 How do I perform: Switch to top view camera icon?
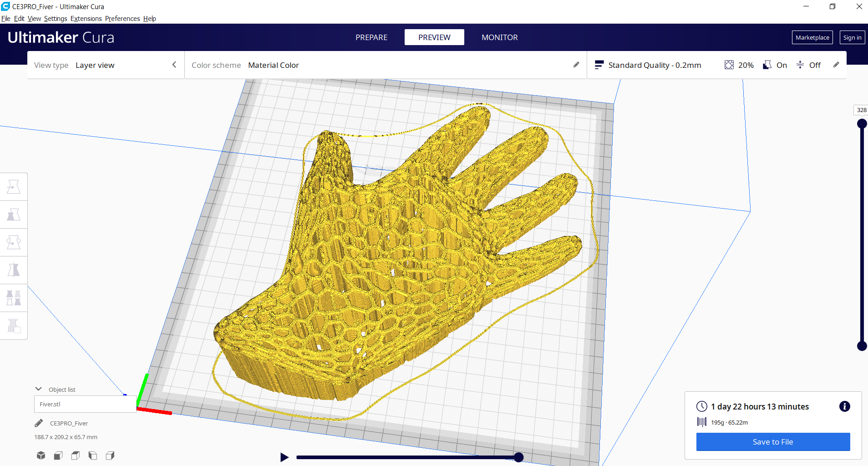(x=76, y=455)
